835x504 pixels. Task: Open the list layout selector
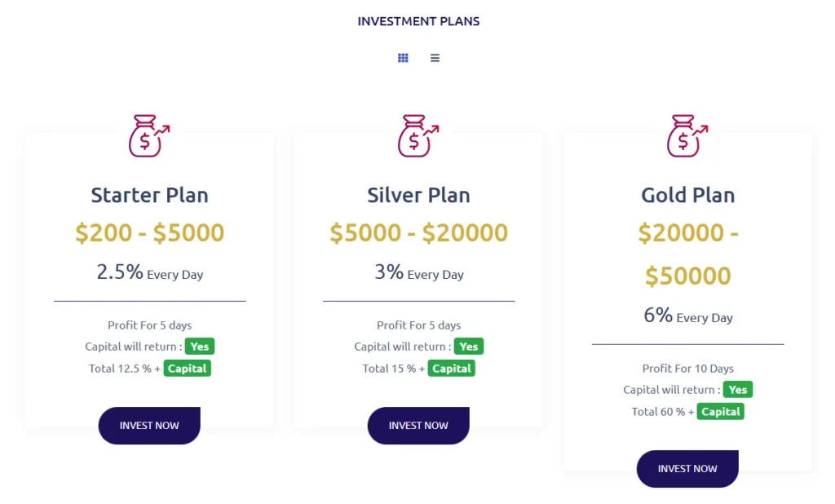435,57
